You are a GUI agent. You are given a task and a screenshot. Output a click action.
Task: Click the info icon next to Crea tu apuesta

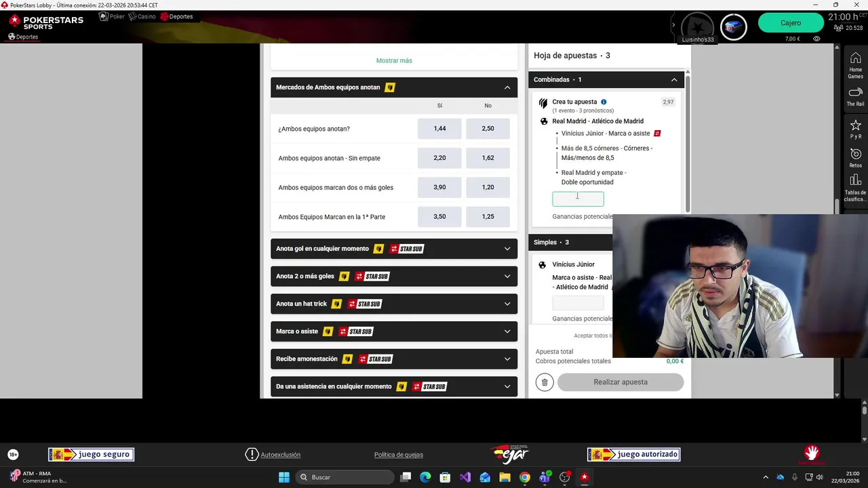click(604, 102)
